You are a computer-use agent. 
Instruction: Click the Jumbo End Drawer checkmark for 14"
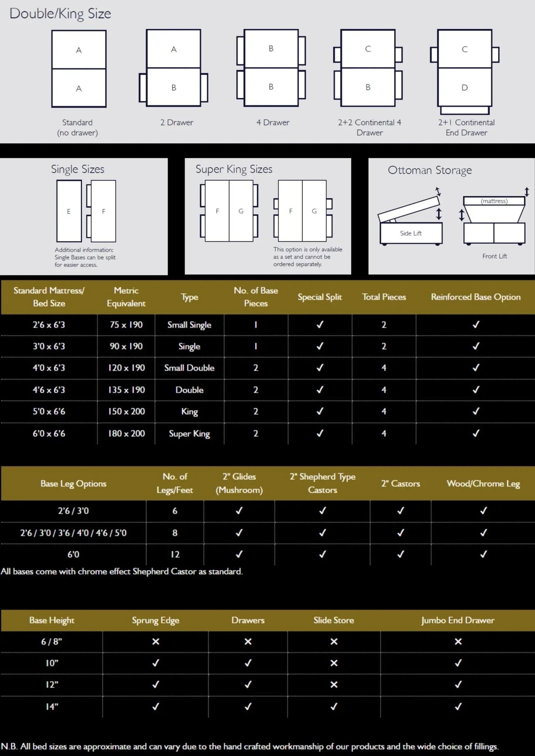[x=458, y=707]
